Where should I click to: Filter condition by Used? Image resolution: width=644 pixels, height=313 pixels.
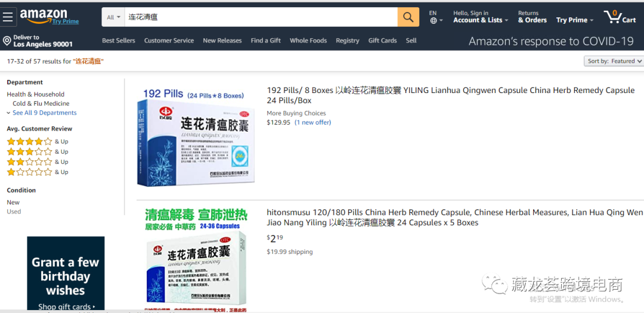tap(14, 212)
